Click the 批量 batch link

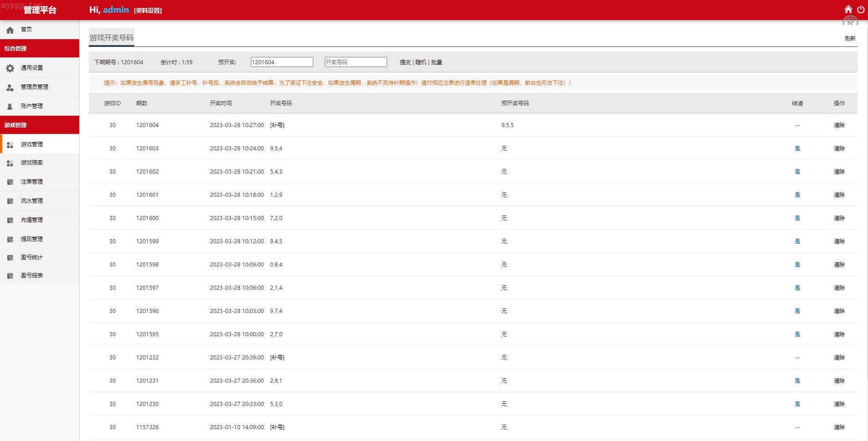(436, 62)
